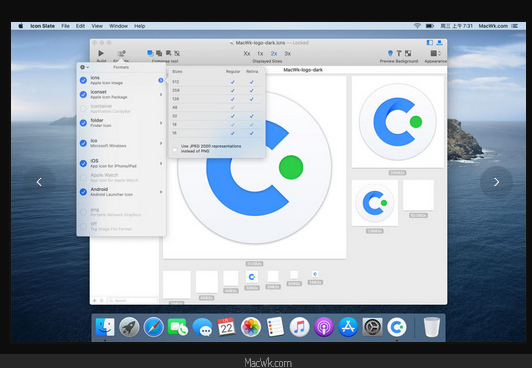Click the document proxy icon beside MacWk-logo-dark.icns
The width and height of the screenshot is (532, 368).
pyautogui.click(x=232, y=43)
